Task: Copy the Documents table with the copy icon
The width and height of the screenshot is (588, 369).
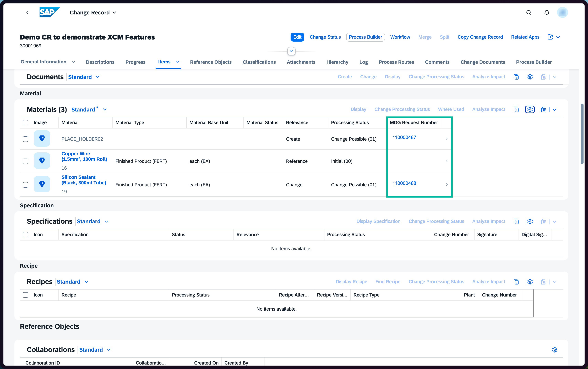Action: pyautogui.click(x=516, y=77)
